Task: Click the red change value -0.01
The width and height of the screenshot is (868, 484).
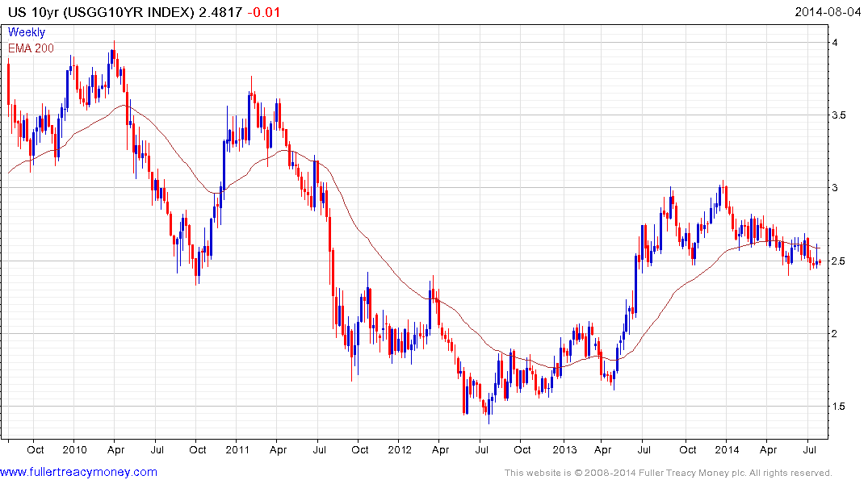Action: [x=263, y=12]
